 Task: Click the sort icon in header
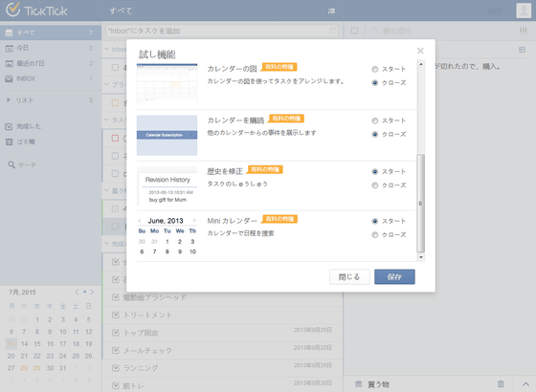click(x=331, y=11)
